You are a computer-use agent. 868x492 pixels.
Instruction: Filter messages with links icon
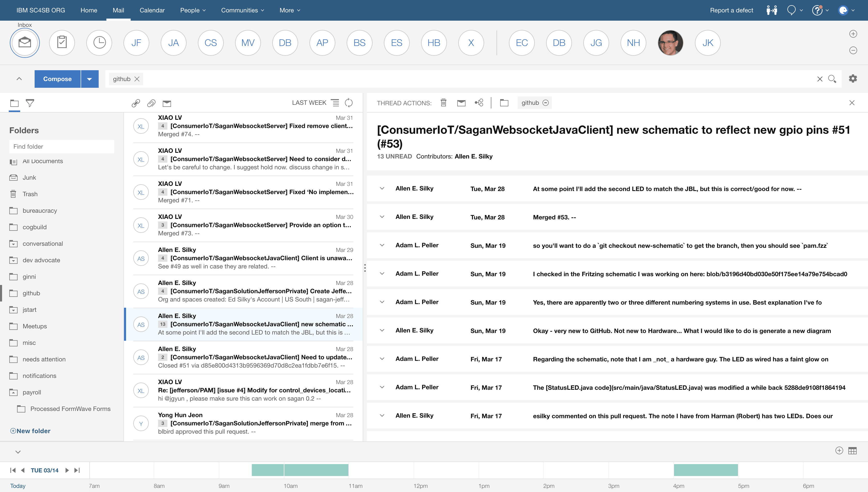(x=136, y=103)
